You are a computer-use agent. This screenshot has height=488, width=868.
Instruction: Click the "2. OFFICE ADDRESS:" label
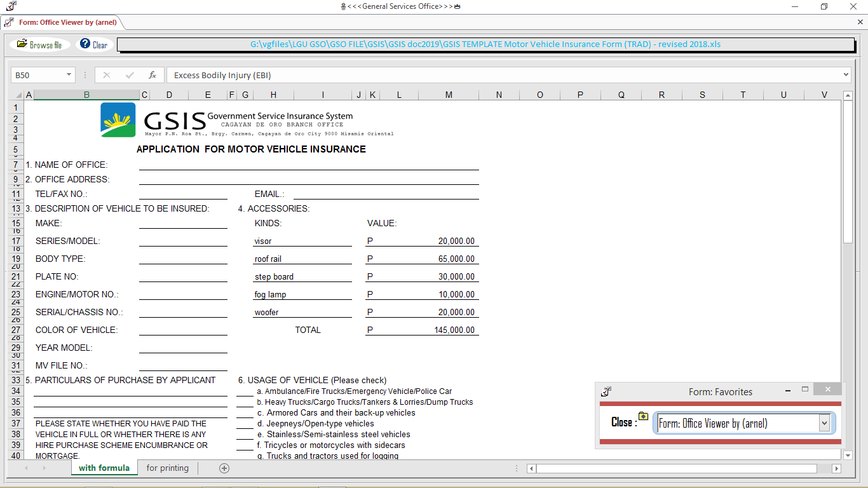click(67, 179)
